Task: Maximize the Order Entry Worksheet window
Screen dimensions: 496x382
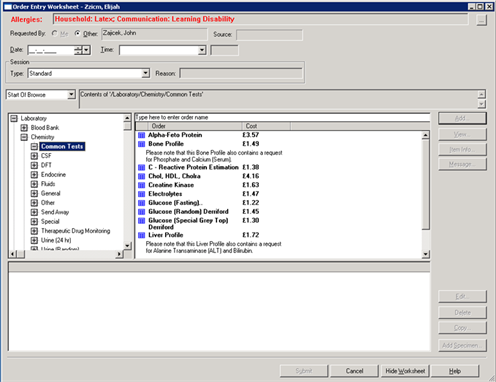Action: point(480,7)
